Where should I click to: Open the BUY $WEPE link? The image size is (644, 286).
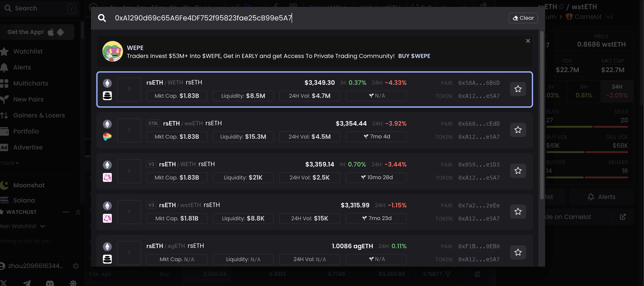coord(414,56)
